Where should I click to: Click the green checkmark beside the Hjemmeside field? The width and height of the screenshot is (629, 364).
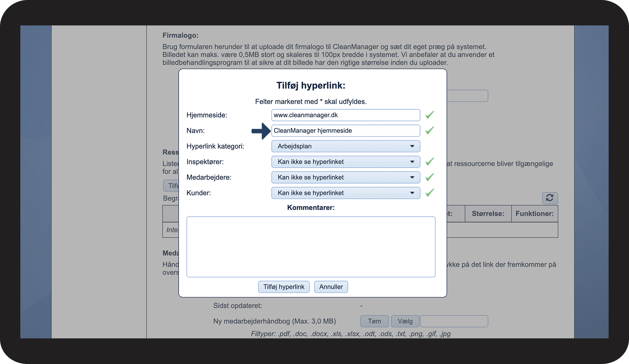point(430,115)
